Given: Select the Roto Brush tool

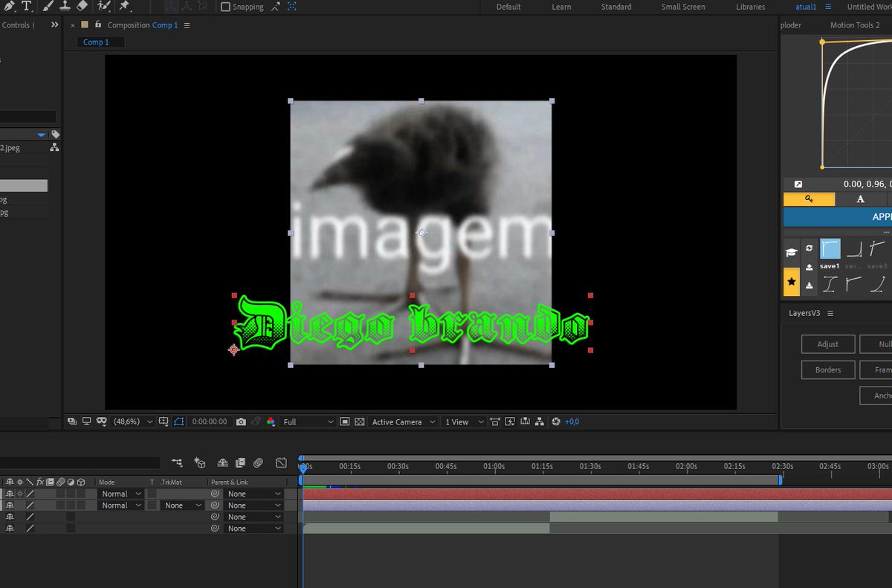Looking at the screenshot, I should coord(105,6).
